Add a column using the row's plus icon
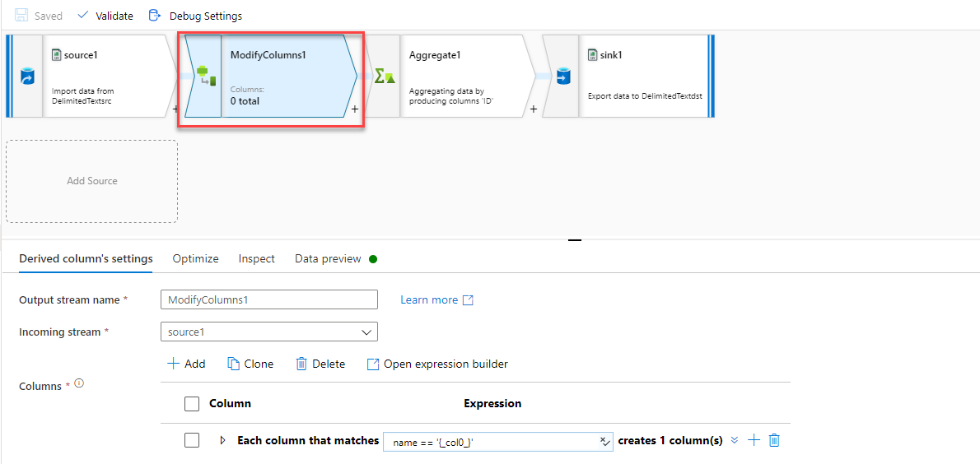This screenshot has height=464, width=980. point(754,440)
